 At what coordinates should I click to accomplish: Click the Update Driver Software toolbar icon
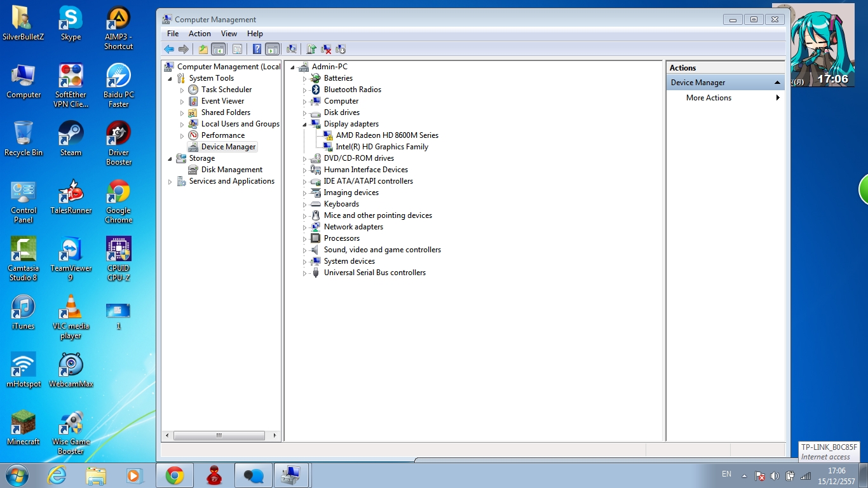[x=311, y=49]
